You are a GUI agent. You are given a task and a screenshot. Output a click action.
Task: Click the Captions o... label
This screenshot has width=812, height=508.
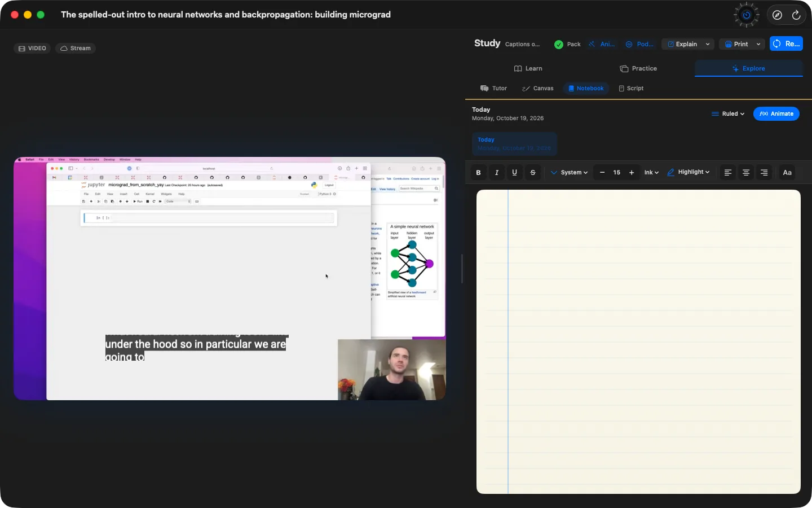(x=522, y=44)
